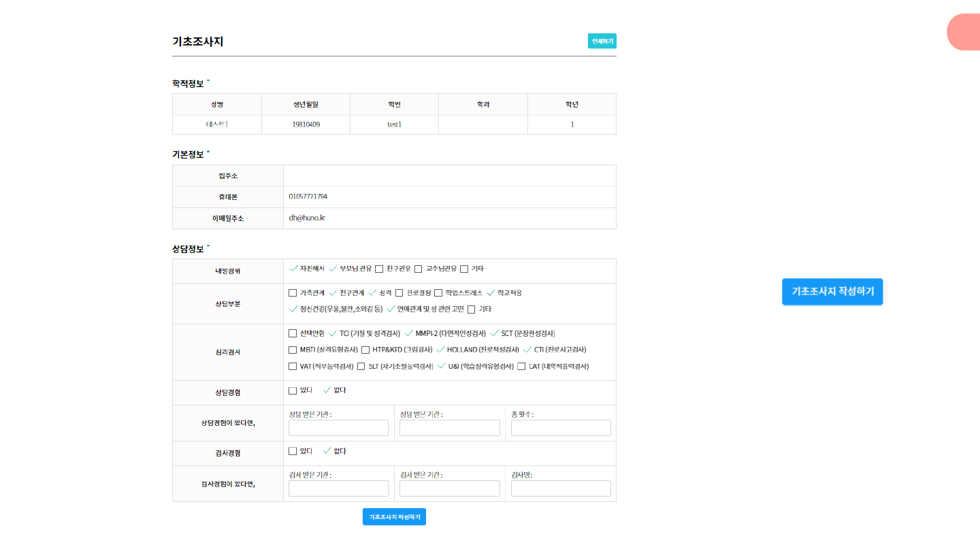Check 기타 in the 상담부분 row

[472, 309]
